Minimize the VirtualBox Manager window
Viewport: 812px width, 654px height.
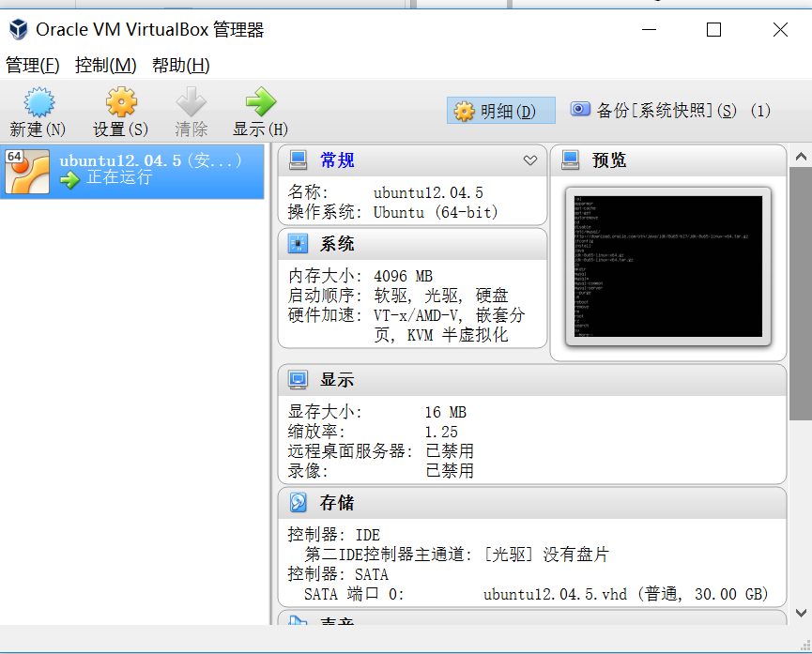pyautogui.click(x=649, y=29)
